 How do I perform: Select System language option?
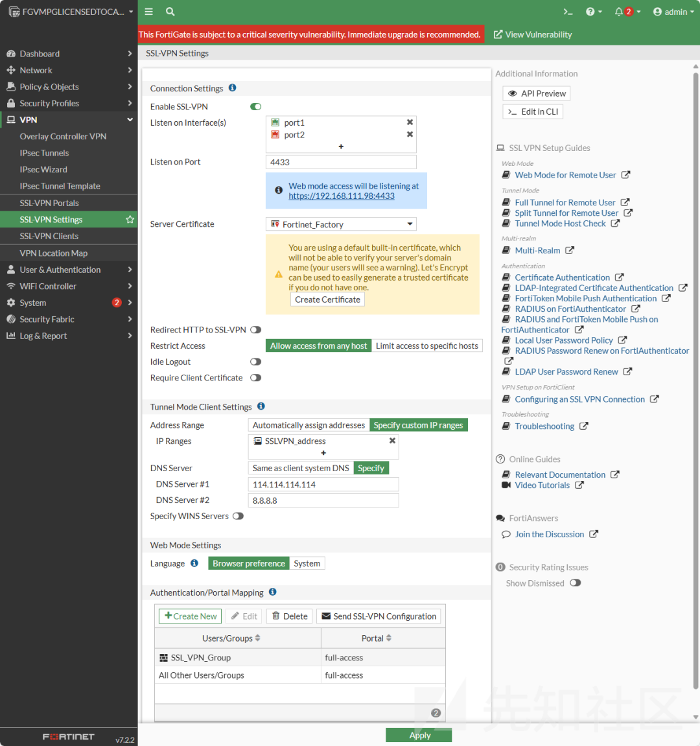[307, 563]
